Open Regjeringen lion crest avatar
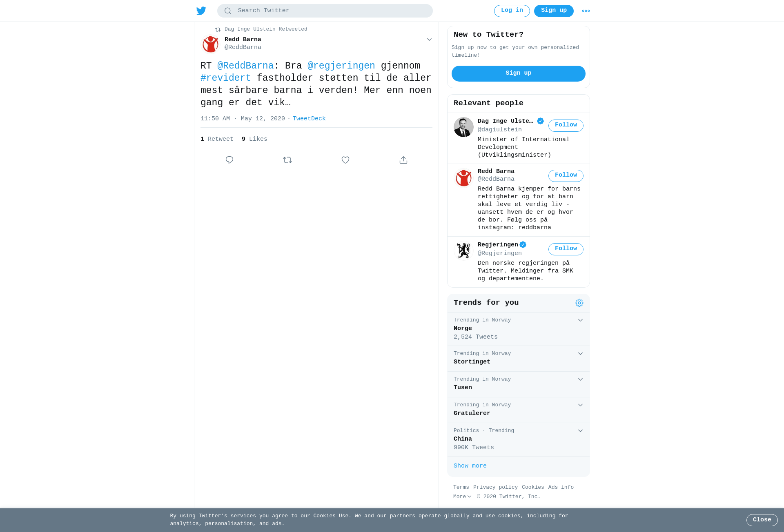 (x=463, y=250)
